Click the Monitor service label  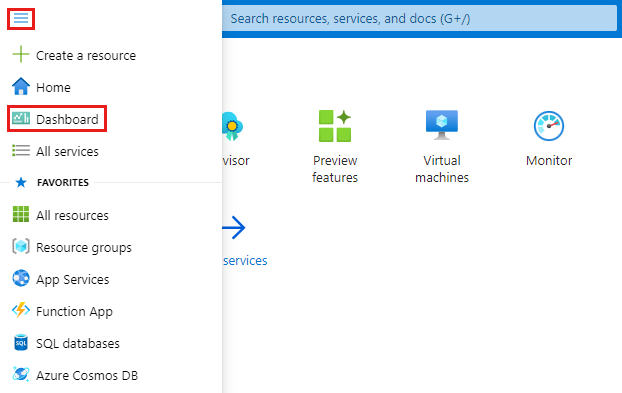549,161
